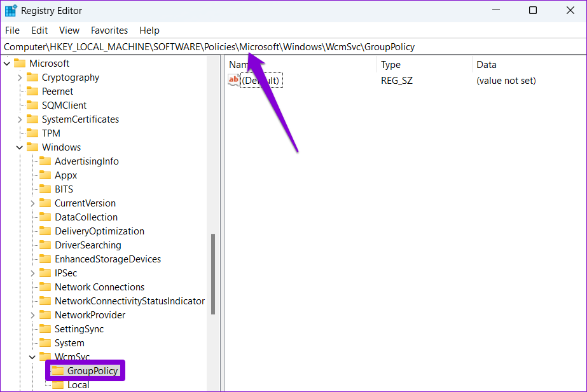Open the File menu
The image size is (587, 392).
click(x=12, y=30)
